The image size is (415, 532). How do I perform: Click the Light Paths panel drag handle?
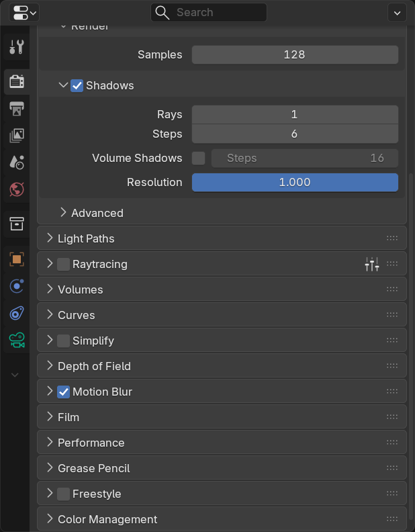[x=392, y=238]
